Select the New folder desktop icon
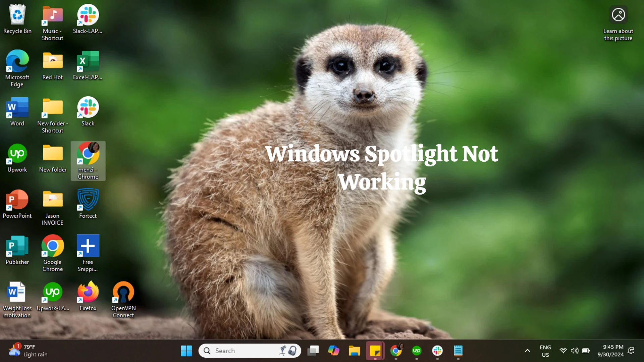The height and width of the screenshot is (362, 644). [53, 158]
